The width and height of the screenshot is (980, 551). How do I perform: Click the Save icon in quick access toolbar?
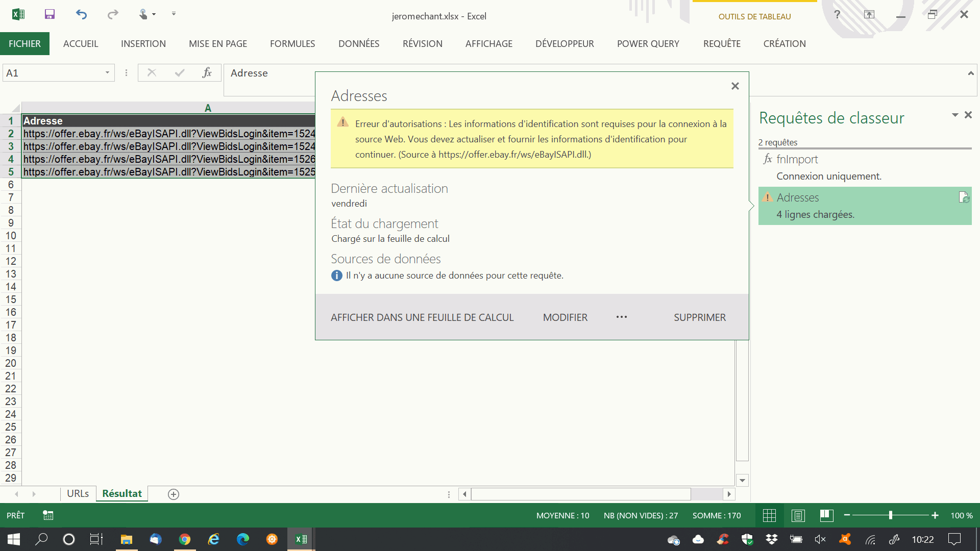pos(50,14)
